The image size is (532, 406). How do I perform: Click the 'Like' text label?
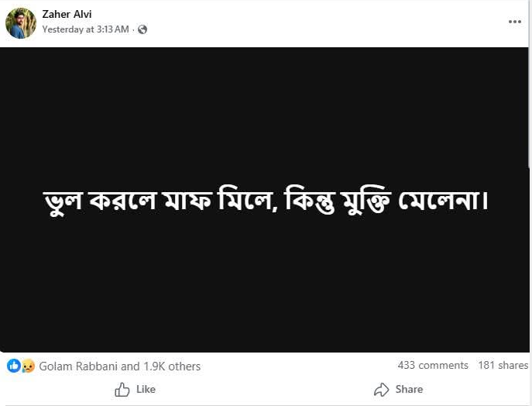146,389
